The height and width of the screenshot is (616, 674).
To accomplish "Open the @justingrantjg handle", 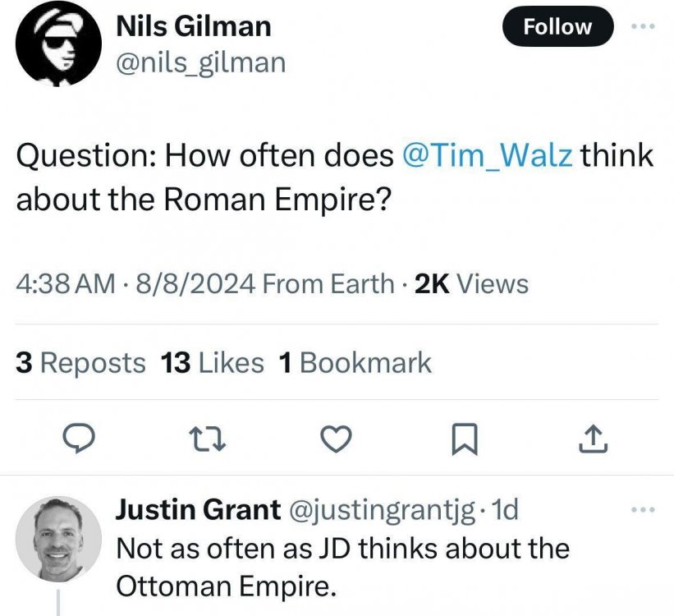I will (382, 510).
